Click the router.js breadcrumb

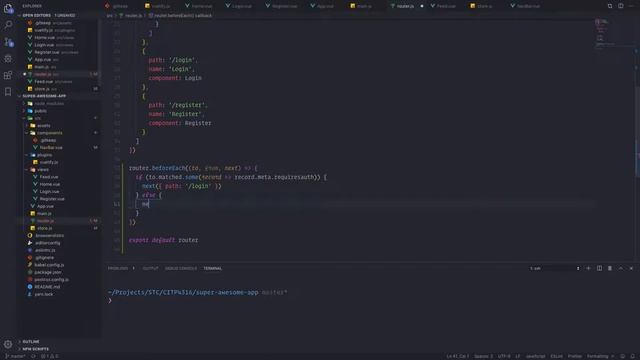click(x=131, y=16)
